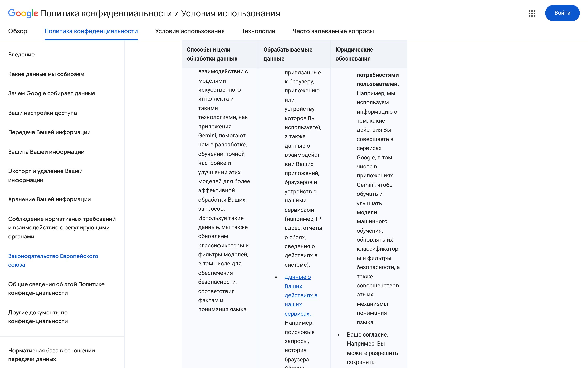
Task: Go to the Технологии tab
Action: (x=258, y=31)
